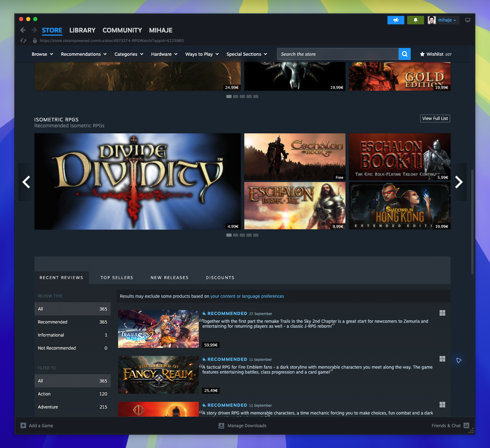Click the Manage Downloads icon

click(x=221, y=426)
